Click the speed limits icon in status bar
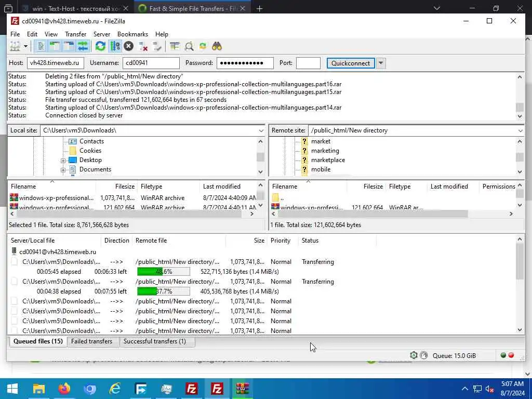Viewport: 532px width, 399px height. (423, 355)
